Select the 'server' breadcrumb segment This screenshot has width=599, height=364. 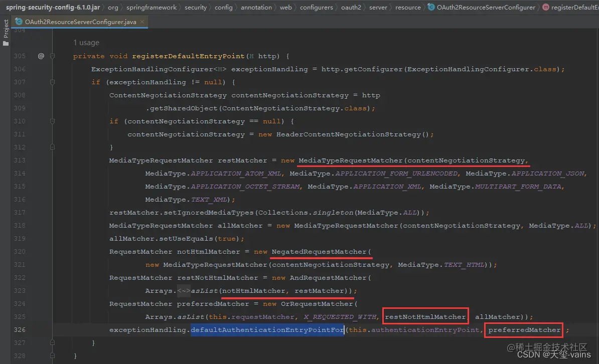(x=378, y=7)
